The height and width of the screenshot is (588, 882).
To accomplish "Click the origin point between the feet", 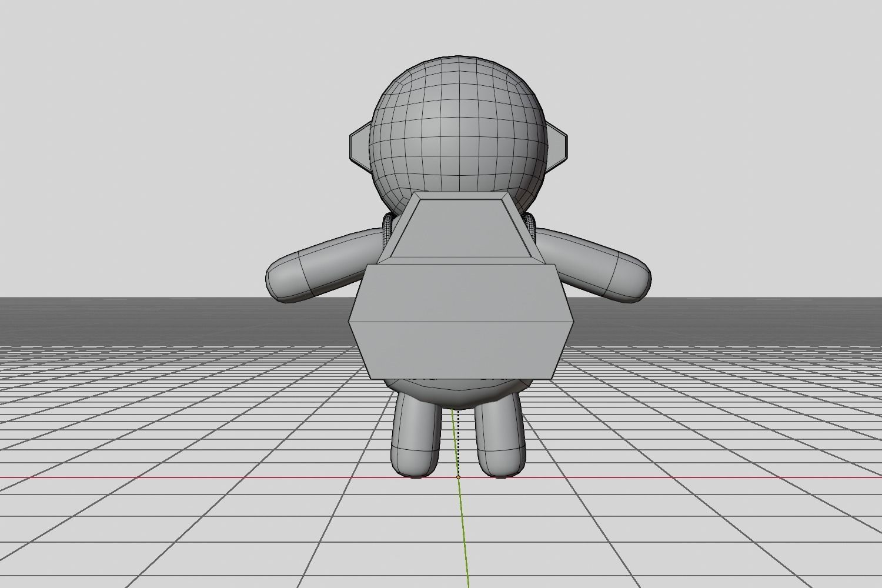I will 459,477.
